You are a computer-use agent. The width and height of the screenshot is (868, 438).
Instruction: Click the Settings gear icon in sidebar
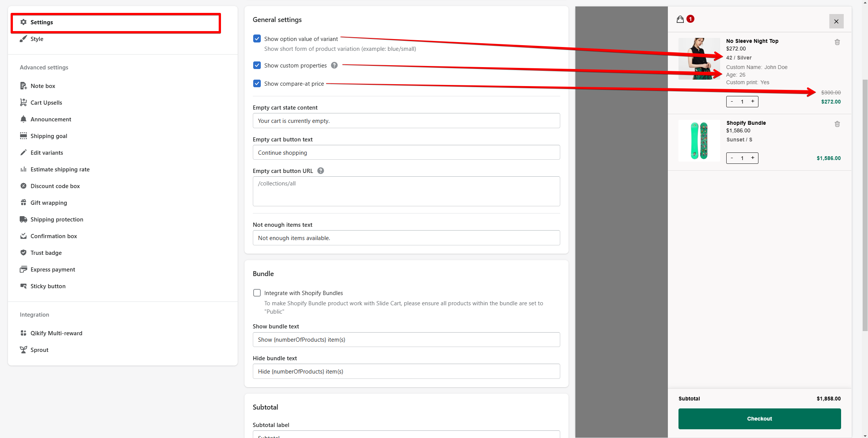[24, 22]
